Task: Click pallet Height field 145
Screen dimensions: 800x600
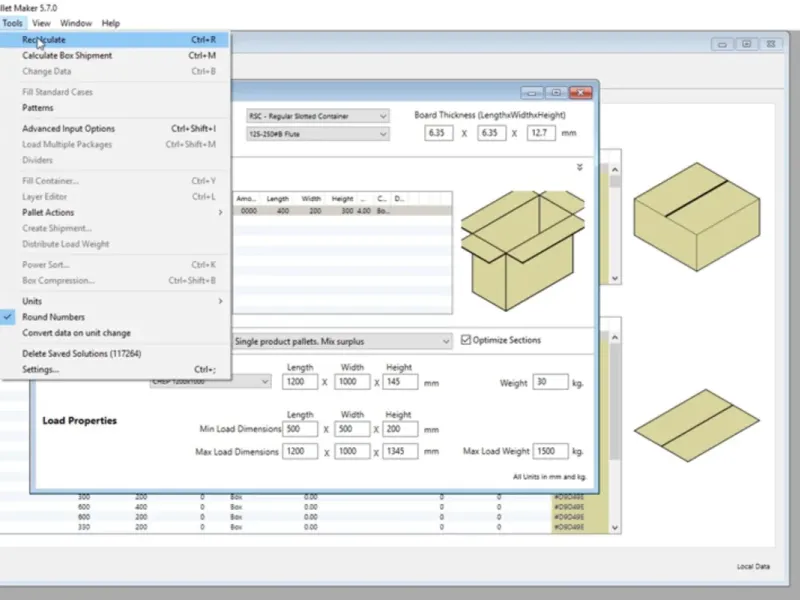Action: [x=400, y=382]
